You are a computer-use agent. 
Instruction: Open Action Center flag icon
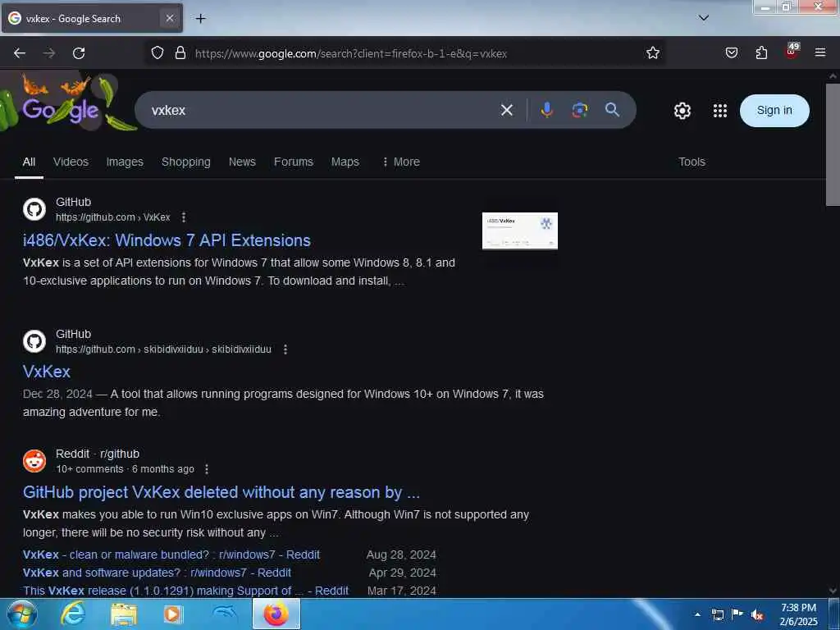(737, 614)
